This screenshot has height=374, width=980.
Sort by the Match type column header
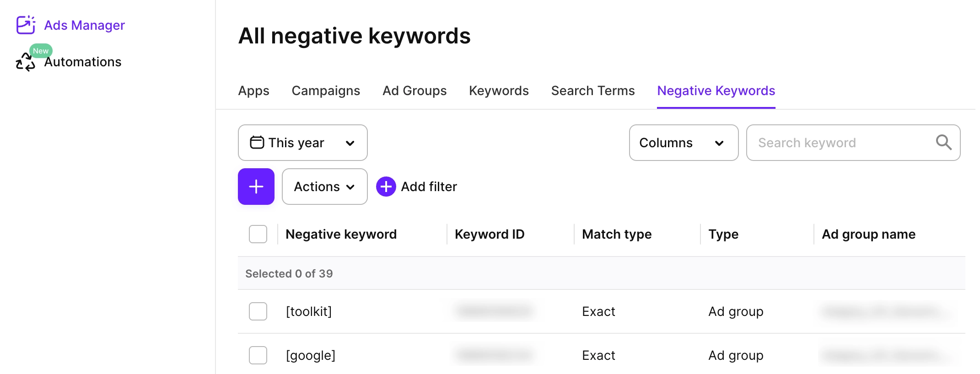click(617, 234)
